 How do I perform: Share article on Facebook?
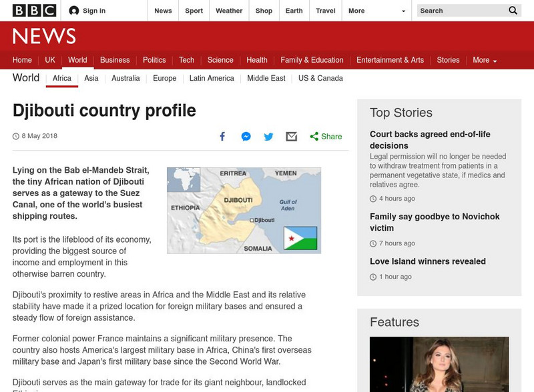222,137
